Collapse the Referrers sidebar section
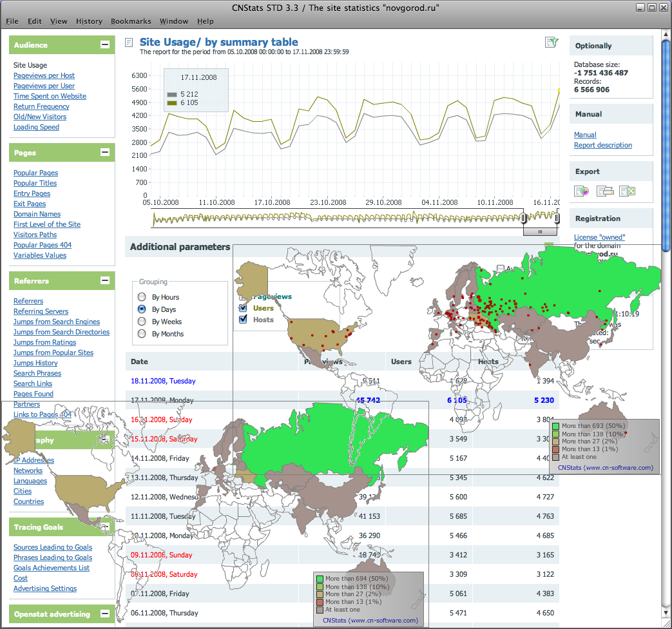The width and height of the screenshot is (672, 629). tap(105, 281)
